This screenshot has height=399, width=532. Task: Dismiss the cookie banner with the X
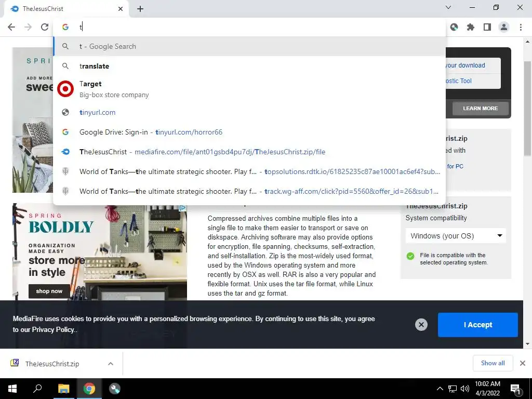coord(421,325)
